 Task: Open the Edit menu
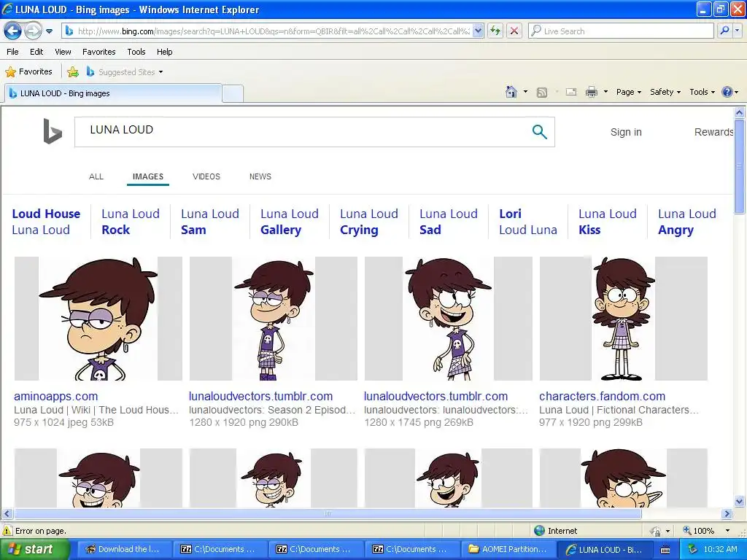coord(36,52)
